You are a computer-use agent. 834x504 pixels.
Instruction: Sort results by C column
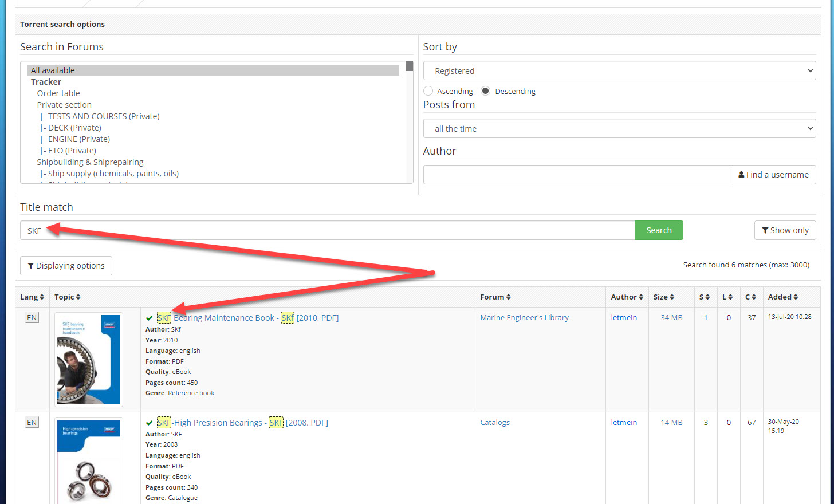point(751,297)
